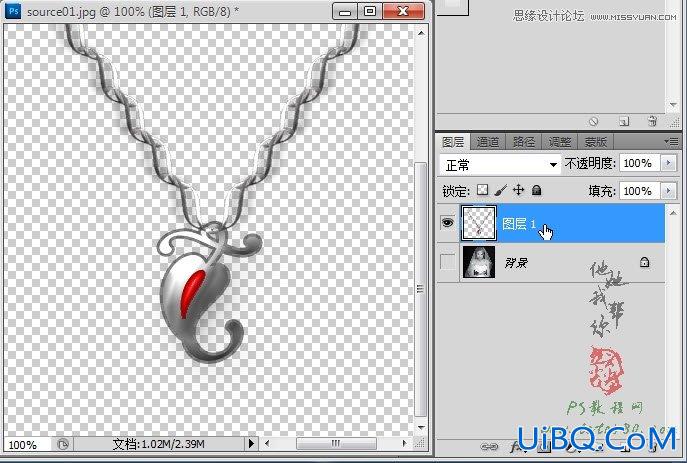
Task: Click the status bar preview icon beside zoom
Action: (x=62, y=444)
